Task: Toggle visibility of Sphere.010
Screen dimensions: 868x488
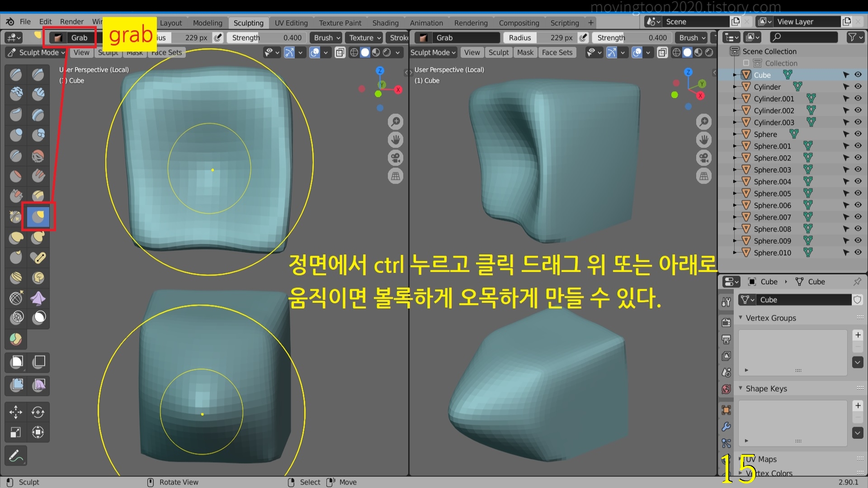Action: [x=858, y=253]
